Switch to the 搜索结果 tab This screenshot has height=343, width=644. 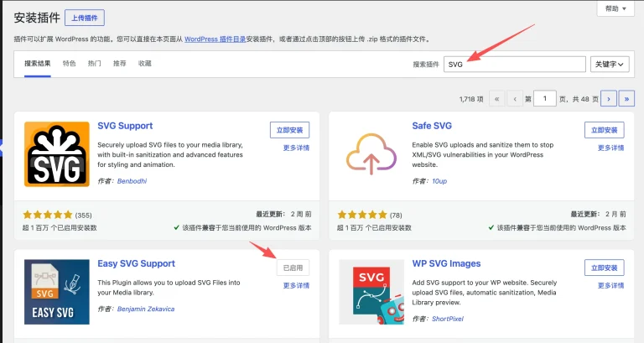coord(38,63)
